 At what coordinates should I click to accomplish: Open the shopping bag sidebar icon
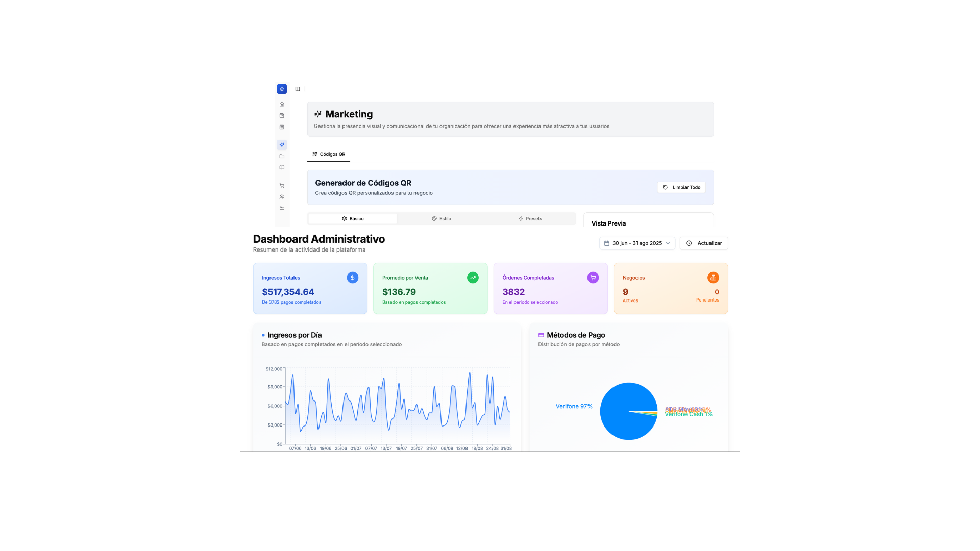pyautogui.click(x=282, y=116)
